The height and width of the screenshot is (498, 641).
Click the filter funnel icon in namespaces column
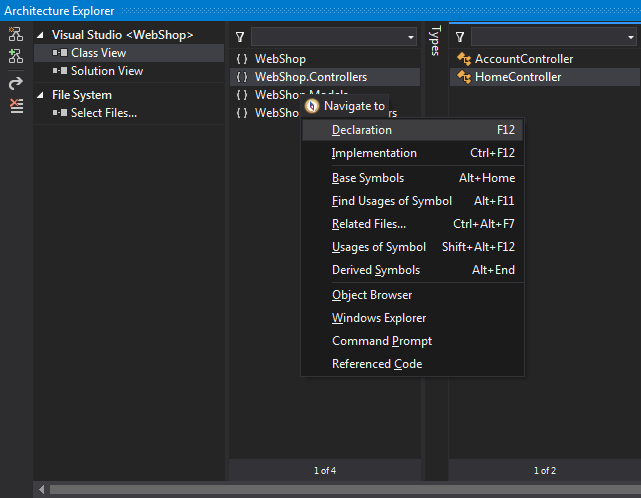[x=240, y=37]
